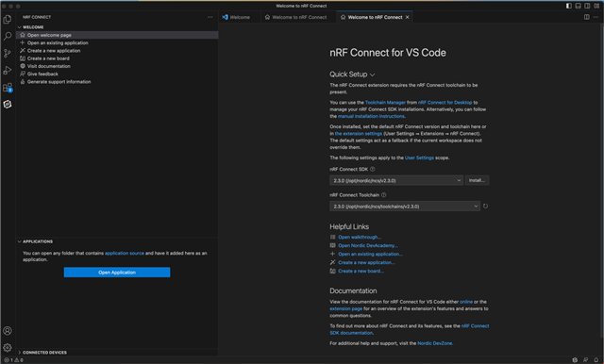The width and height of the screenshot is (604, 364).
Task: Open the nRF Connect SDK version dropdown
Action: tap(396, 180)
